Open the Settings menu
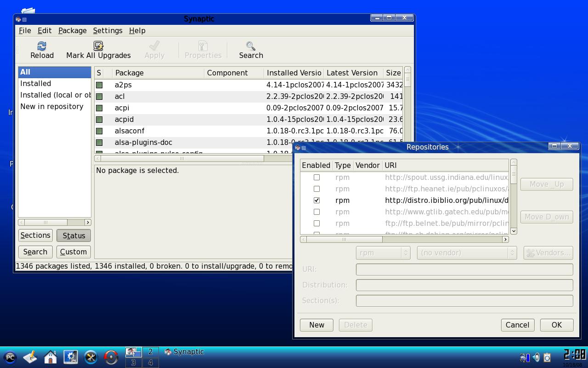This screenshot has width=588, height=368. click(x=107, y=31)
